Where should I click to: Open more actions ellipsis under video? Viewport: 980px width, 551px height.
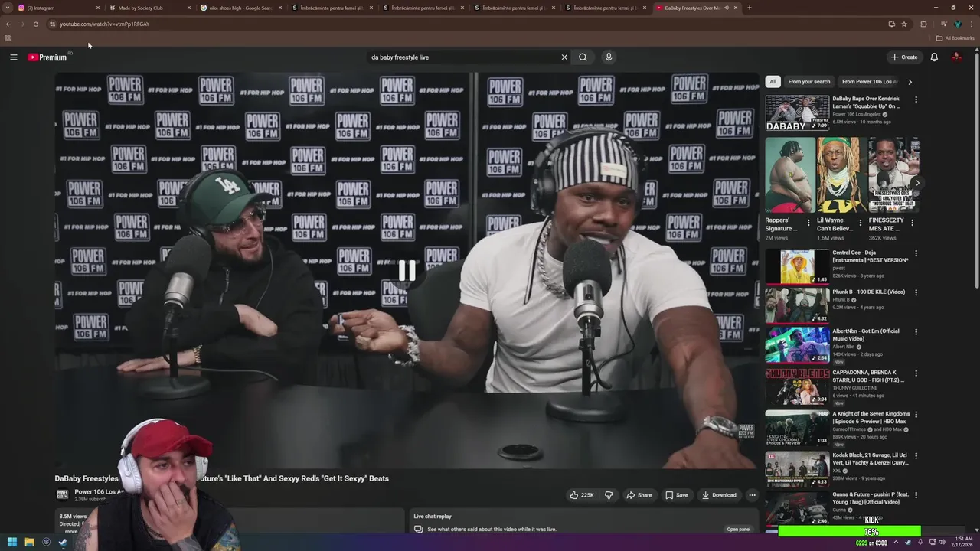pos(752,495)
